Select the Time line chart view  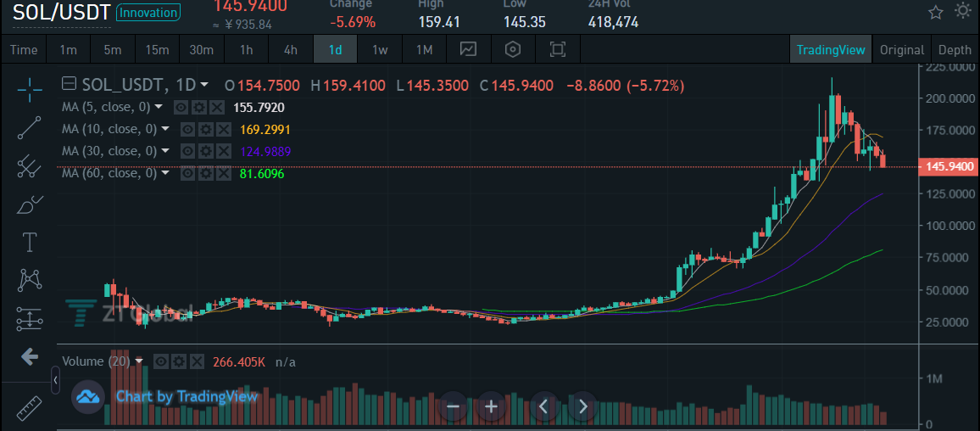(24, 49)
